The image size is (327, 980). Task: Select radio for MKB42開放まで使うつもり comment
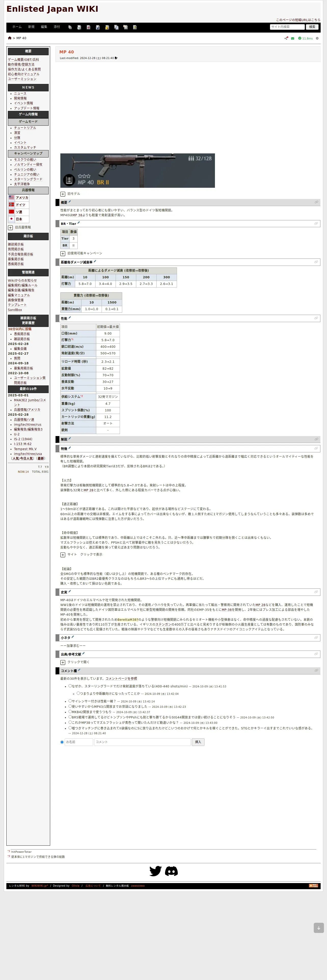70,711
